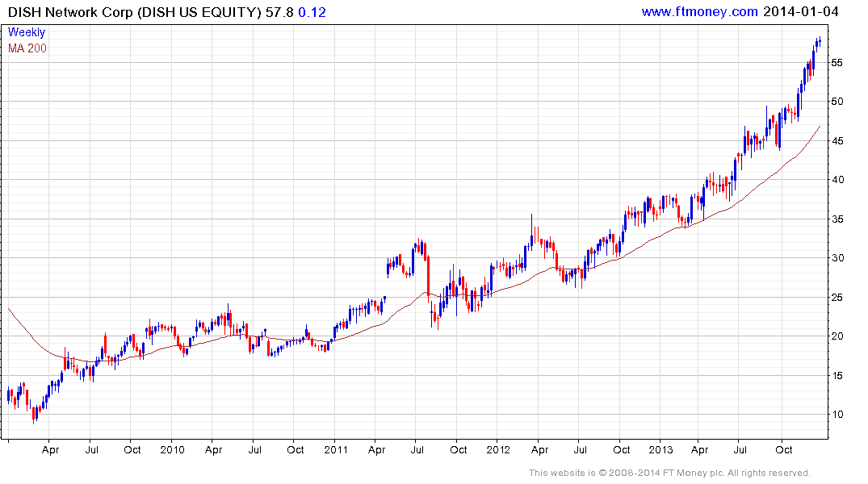Click the 45 price axis label
Viewport: 868px width, 484px height.
tap(837, 140)
